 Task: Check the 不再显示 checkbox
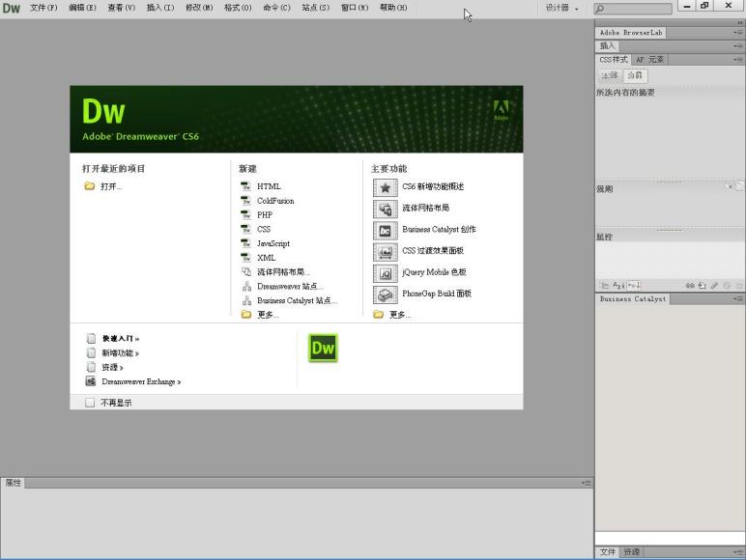[90, 403]
